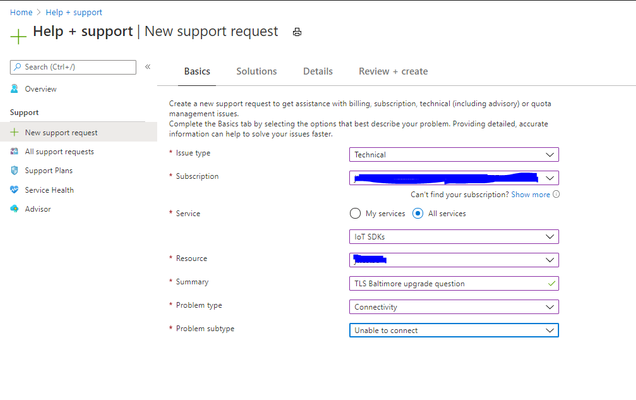Screen dimensions: 636x400
Task: Click the Problem type field label
Action: click(x=199, y=305)
